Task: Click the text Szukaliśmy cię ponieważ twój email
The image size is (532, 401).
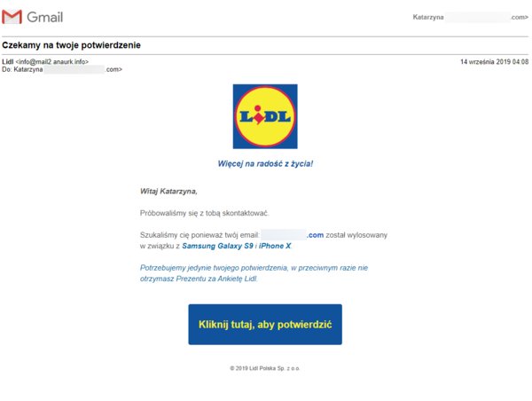Action: [199, 235]
